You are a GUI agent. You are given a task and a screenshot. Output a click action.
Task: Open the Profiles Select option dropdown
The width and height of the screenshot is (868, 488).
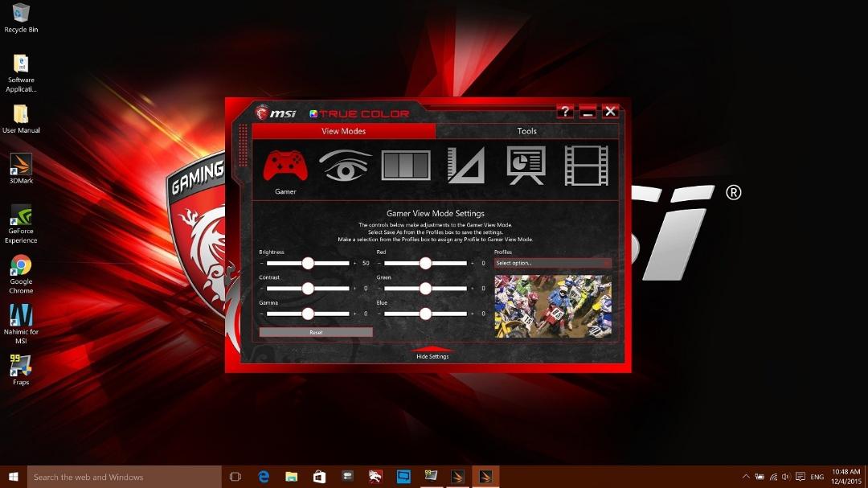pos(552,263)
